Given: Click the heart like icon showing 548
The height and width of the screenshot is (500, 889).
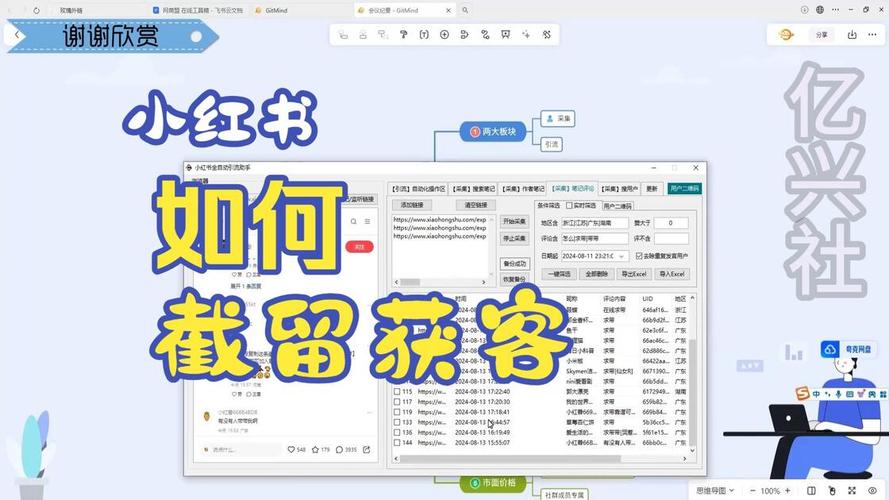Looking at the screenshot, I should (x=291, y=450).
